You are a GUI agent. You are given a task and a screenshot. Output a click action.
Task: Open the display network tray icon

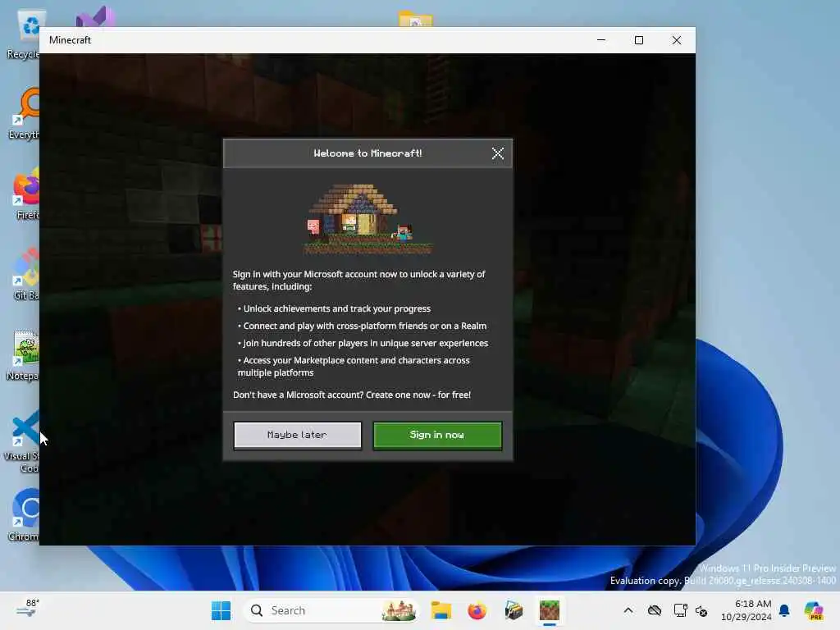680,610
